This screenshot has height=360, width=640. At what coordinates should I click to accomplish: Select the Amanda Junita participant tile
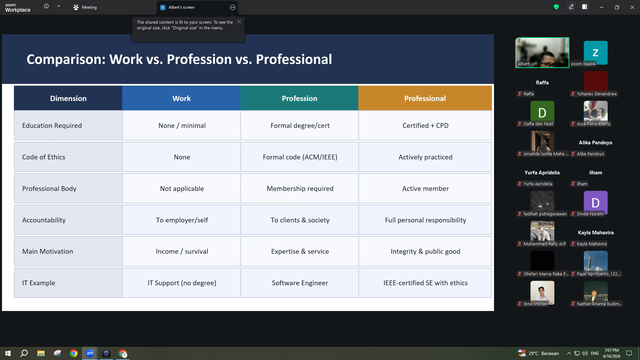(x=542, y=143)
